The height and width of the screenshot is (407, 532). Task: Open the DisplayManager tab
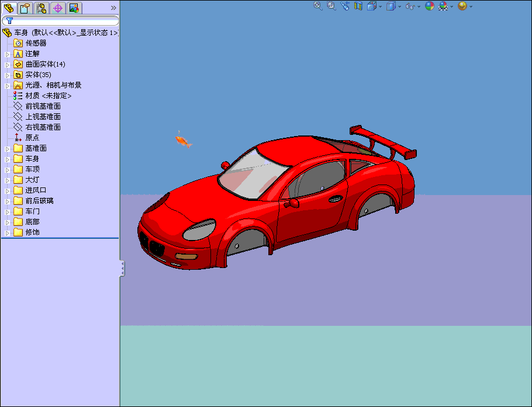pos(74,8)
